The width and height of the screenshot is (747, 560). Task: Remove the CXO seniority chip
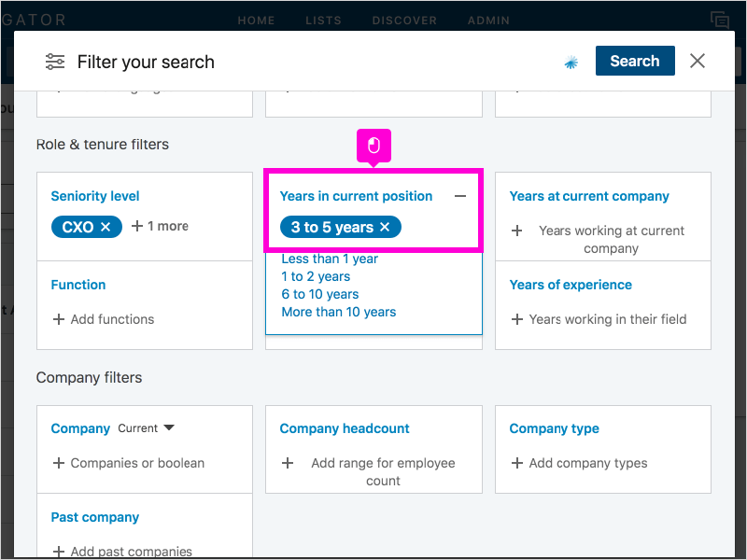pyautogui.click(x=106, y=227)
